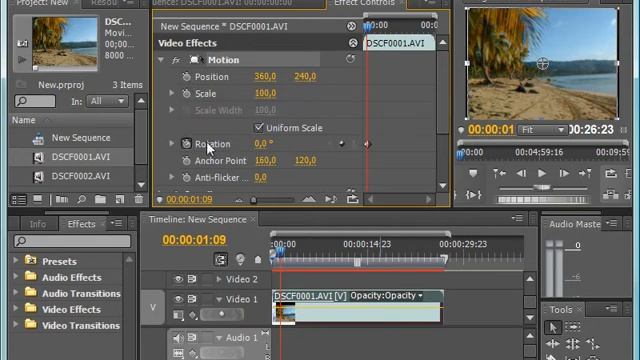Open the Tools panel tab
This screenshot has width=640, height=360.
point(560,310)
